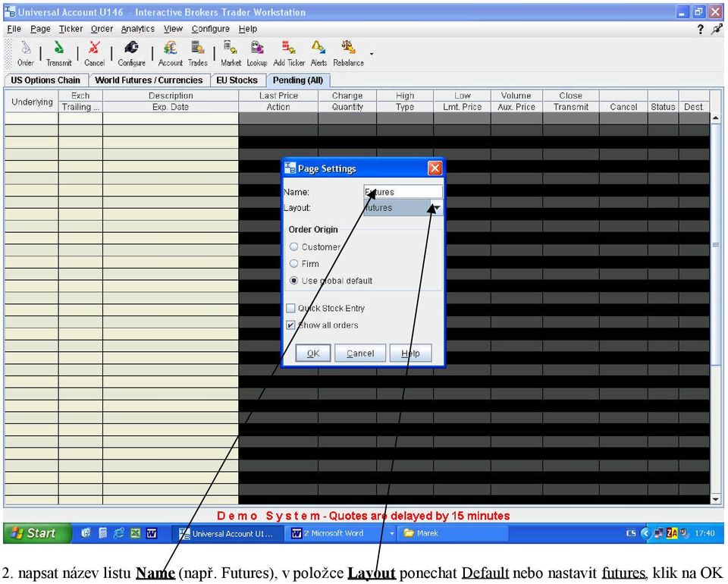Open the Order menu
Screen dimensions: 728x584
coord(102,29)
